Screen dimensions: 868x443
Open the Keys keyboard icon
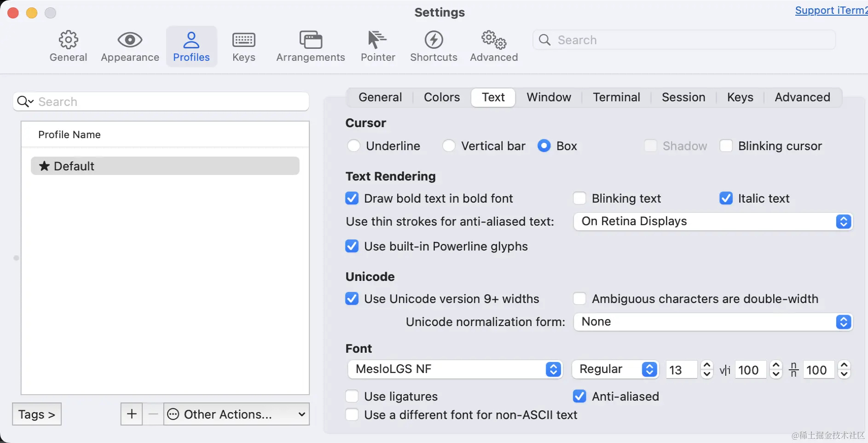243,40
